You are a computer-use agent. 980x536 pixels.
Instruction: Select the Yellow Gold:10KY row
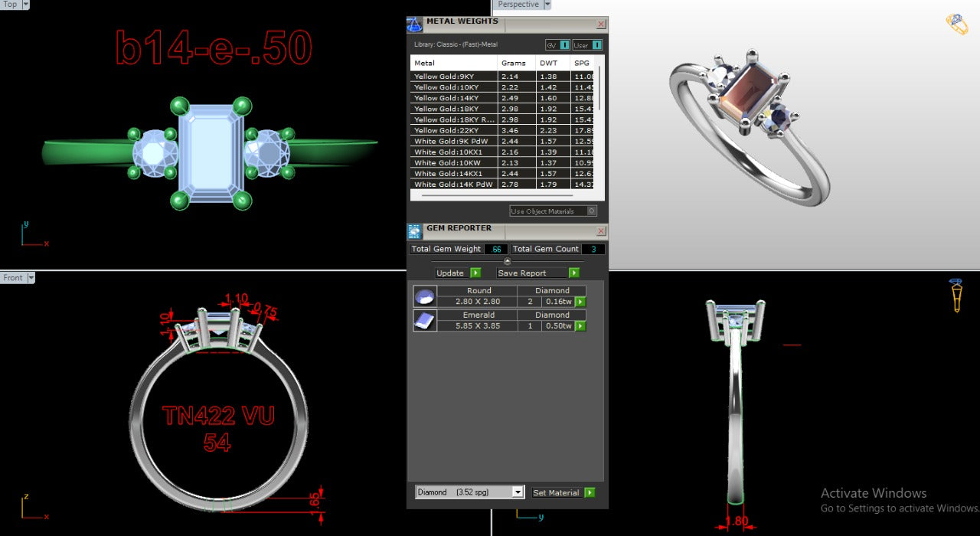[503, 87]
